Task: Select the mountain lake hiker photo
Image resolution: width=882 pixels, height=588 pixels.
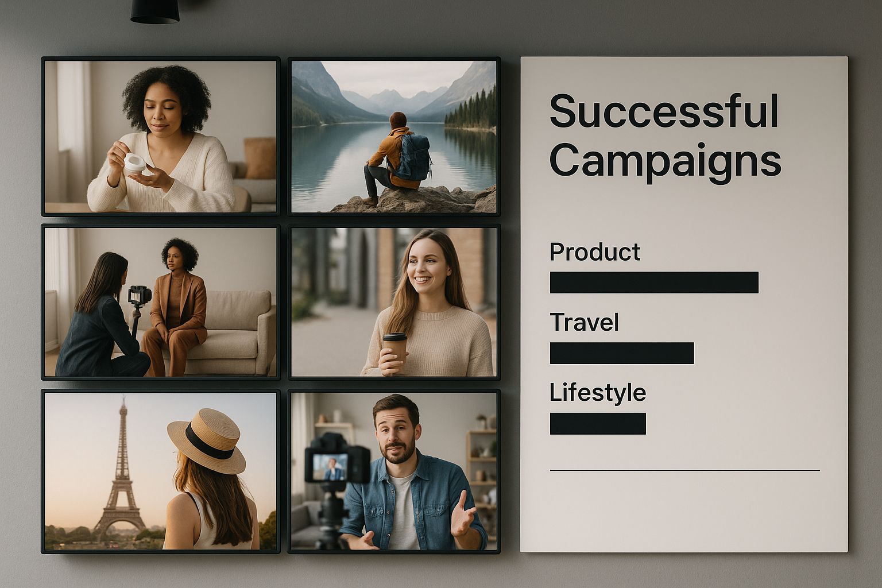Action: (393, 137)
